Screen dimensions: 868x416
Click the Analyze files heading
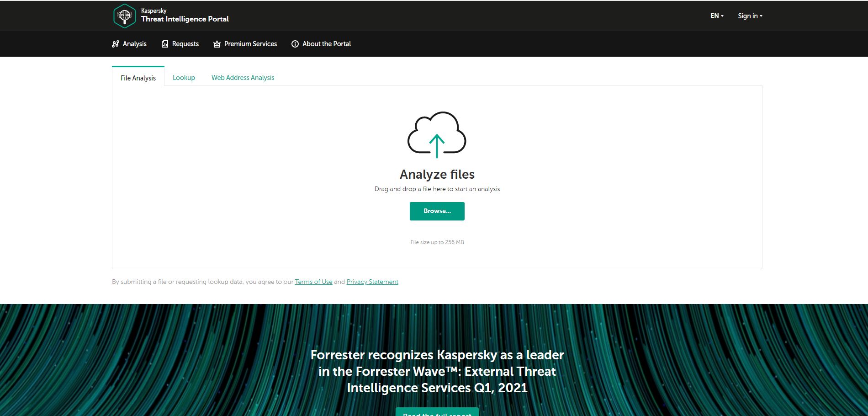point(437,174)
